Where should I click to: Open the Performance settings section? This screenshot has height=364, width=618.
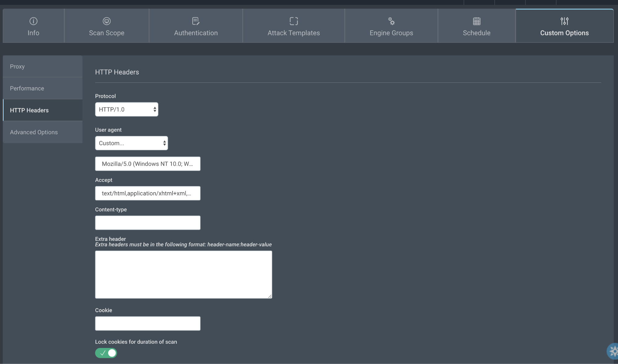[x=43, y=88]
